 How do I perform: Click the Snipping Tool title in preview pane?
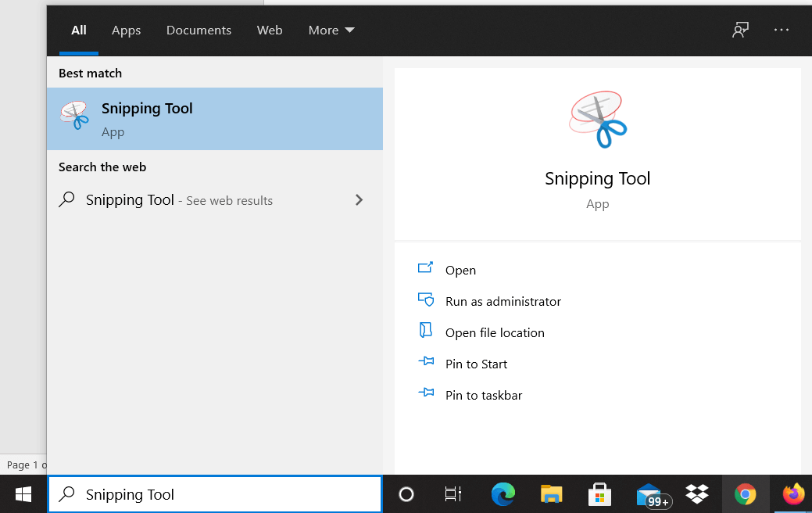[597, 178]
